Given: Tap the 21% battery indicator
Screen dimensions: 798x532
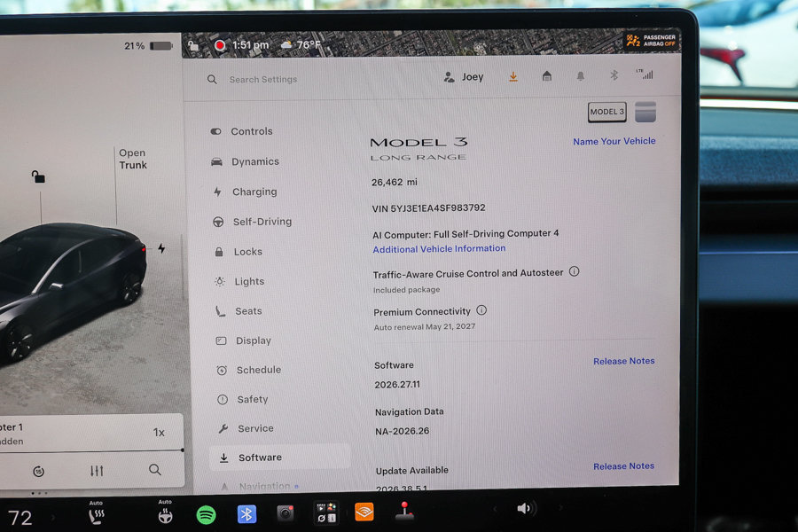Looking at the screenshot, I should click(x=149, y=46).
